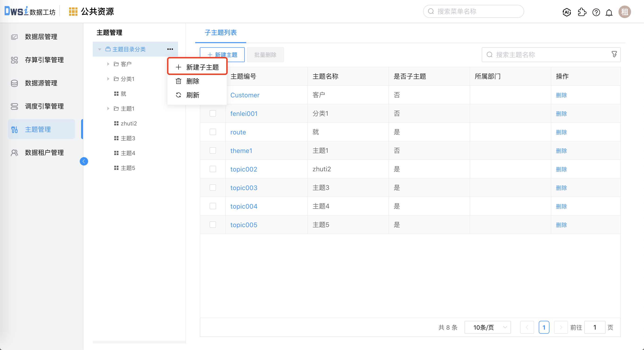Select the topic003 row checkbox
Image resolution: width=644 pixels, height=350 pixels.
tap(213, 188)
